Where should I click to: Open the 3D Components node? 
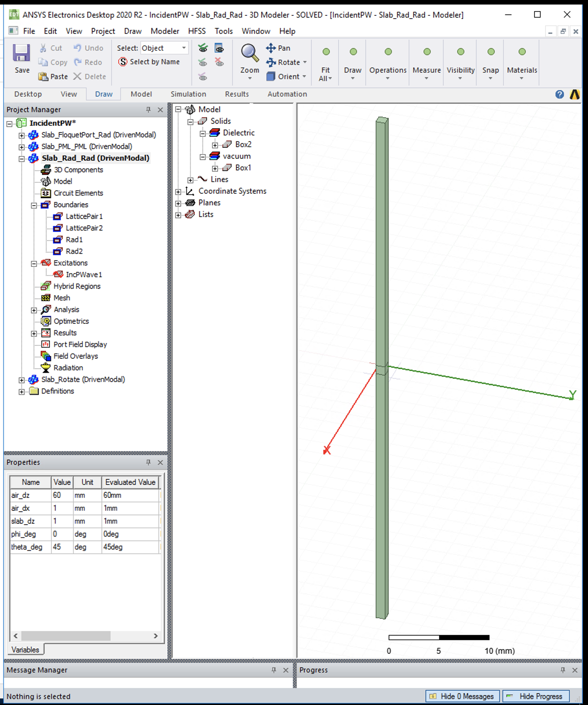pos(79,170)
